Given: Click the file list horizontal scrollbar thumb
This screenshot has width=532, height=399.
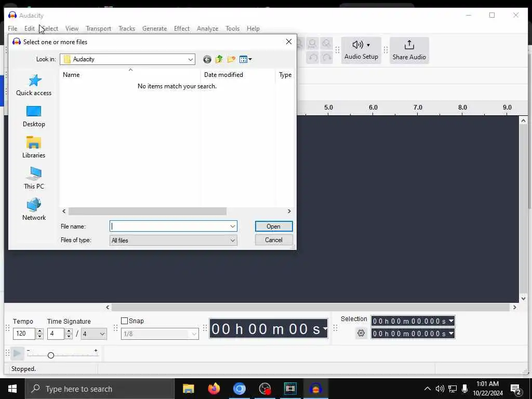Looking at the screenshot, I should (x=147, y=211).
